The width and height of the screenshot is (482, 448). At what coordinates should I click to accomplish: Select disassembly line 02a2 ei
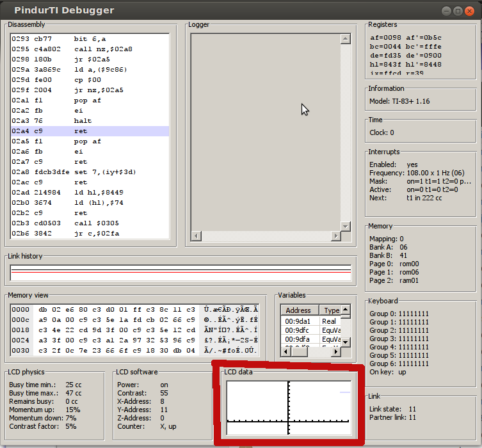point(90,111)
